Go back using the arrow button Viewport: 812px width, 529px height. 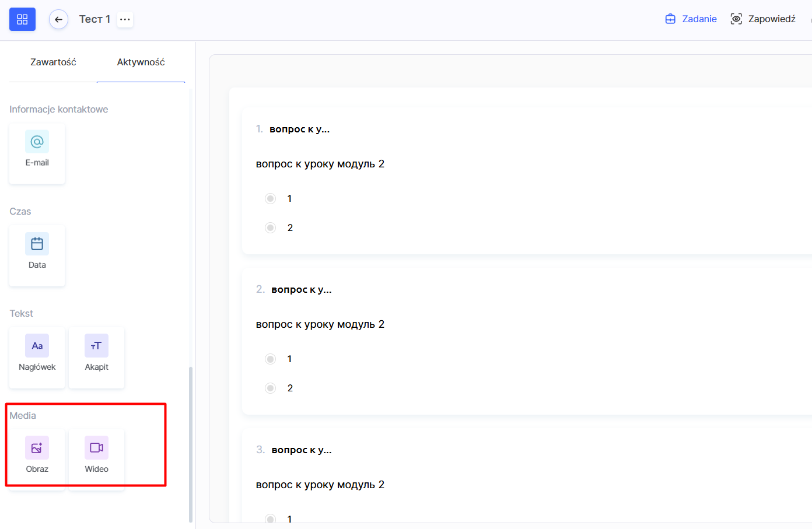pyautogui.click(x=58, y=19)
